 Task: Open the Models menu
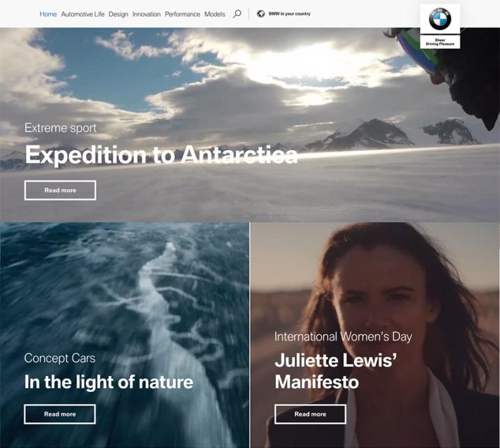pyautogui.click(x=214, y=14)
